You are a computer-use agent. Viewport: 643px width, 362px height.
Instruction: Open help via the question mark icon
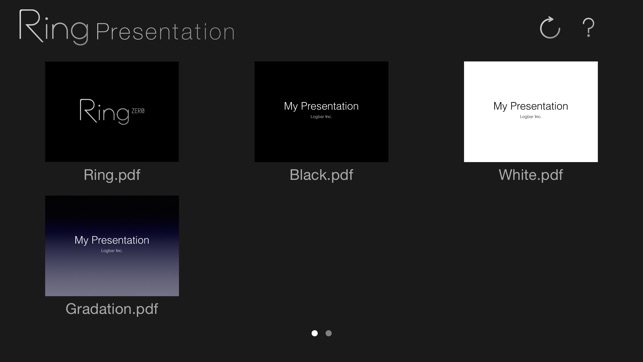(588, 28)
